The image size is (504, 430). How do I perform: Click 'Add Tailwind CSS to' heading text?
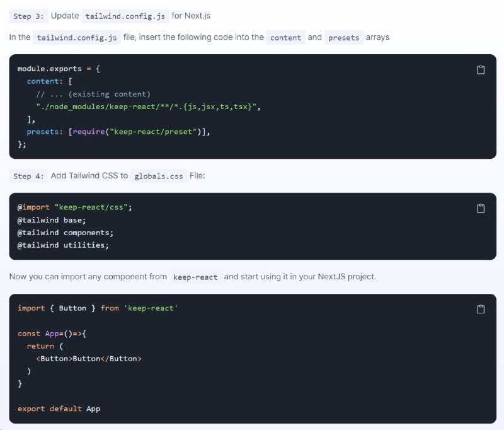pyautogui.click(x=89, y=176)
